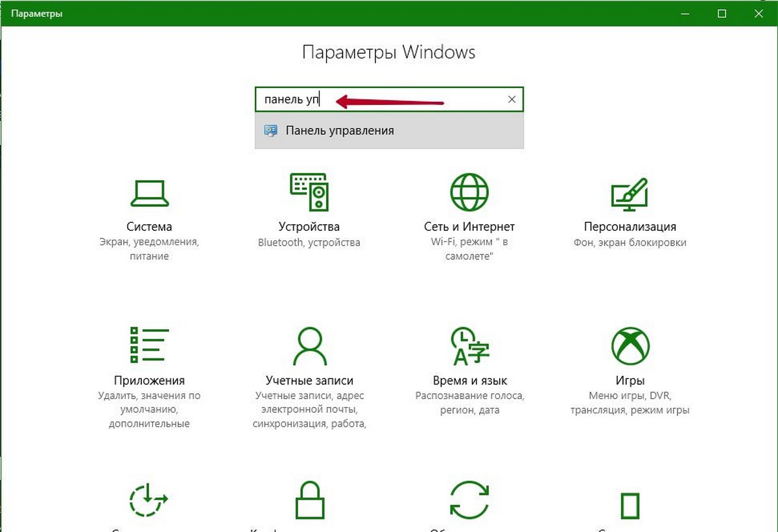Click the Параметры window title text
This screenshot has height=532, width=778.
click(36, 13)
